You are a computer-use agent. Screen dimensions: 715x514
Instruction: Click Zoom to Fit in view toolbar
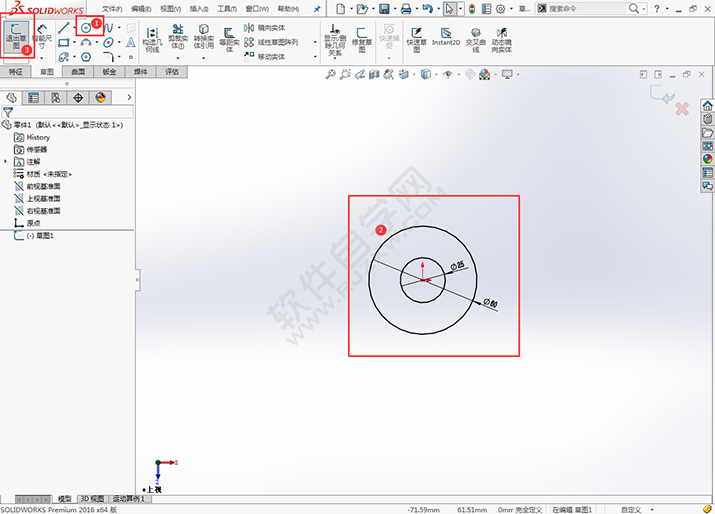click(330, 74)
